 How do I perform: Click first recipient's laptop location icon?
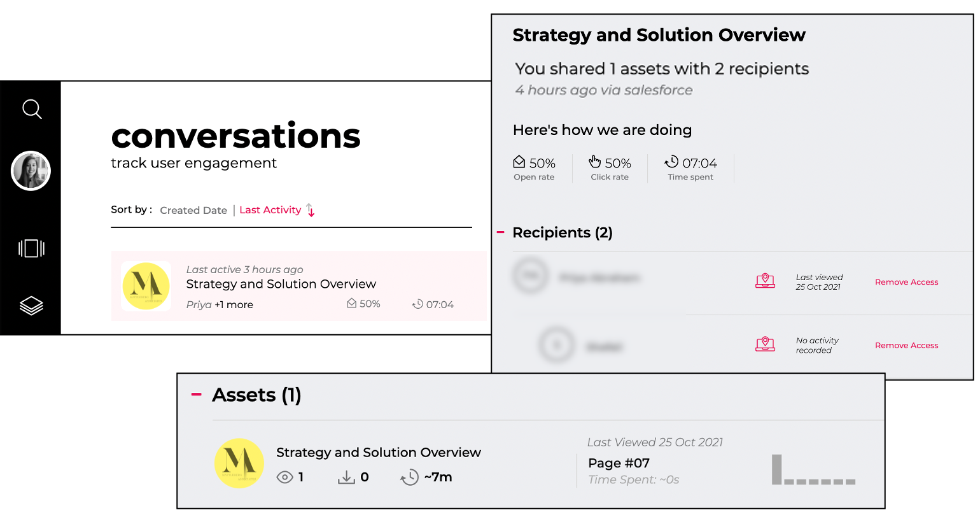coord(765,281)
